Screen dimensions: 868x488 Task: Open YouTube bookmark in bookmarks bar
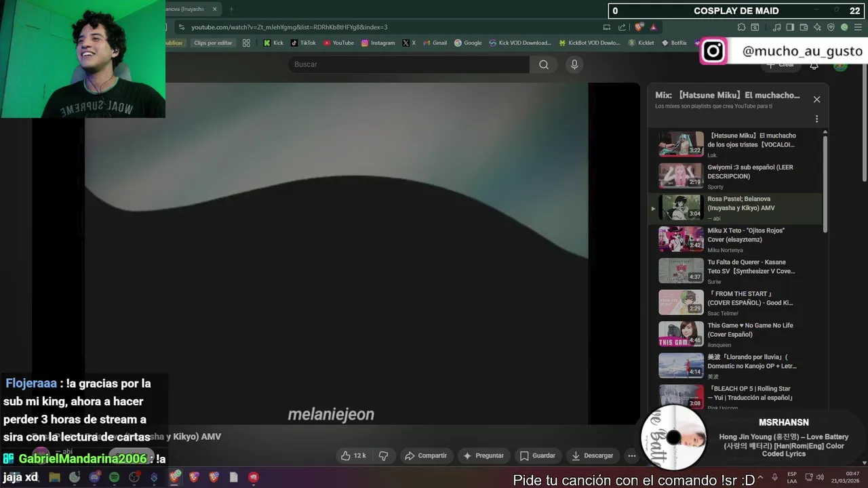point(338,43)
